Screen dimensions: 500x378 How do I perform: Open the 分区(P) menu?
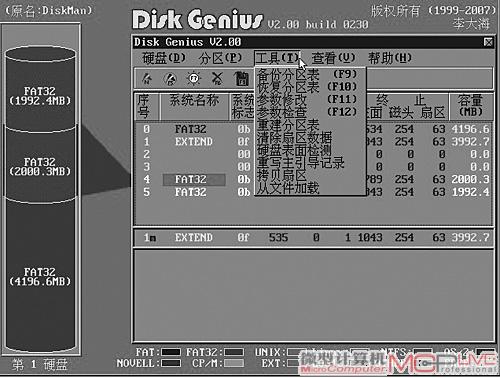tap(220, 58)
